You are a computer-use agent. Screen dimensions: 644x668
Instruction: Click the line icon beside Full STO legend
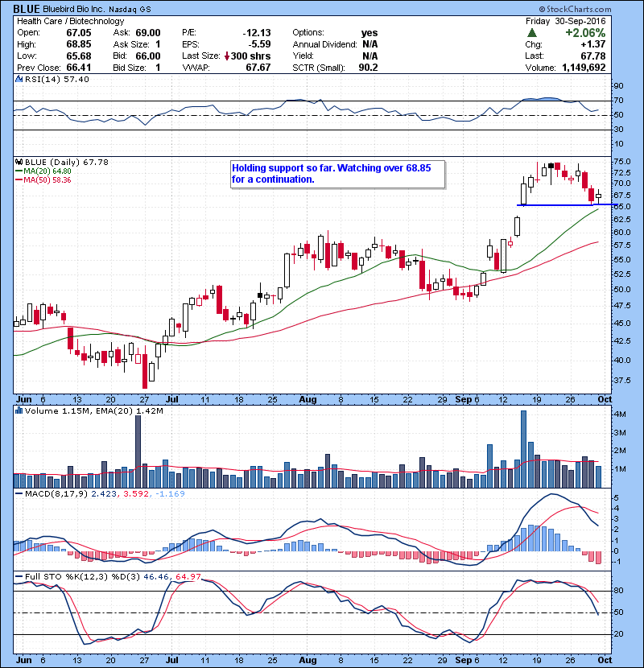17,576
